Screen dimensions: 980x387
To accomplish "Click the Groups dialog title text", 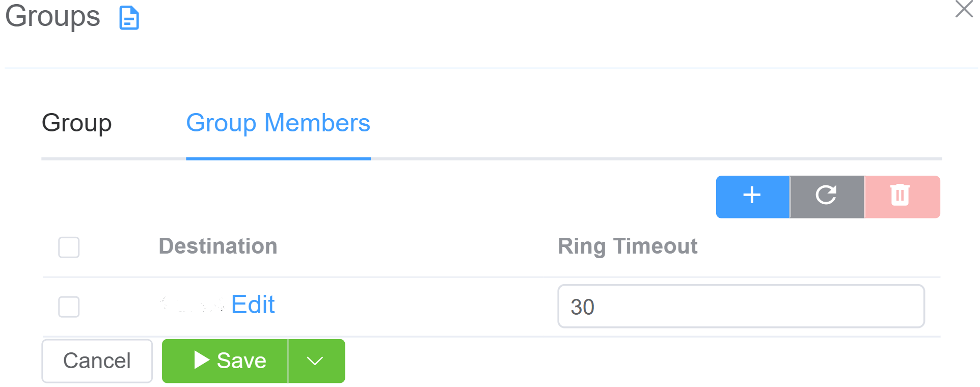I will pyautogui.click(x=52, y=16).
